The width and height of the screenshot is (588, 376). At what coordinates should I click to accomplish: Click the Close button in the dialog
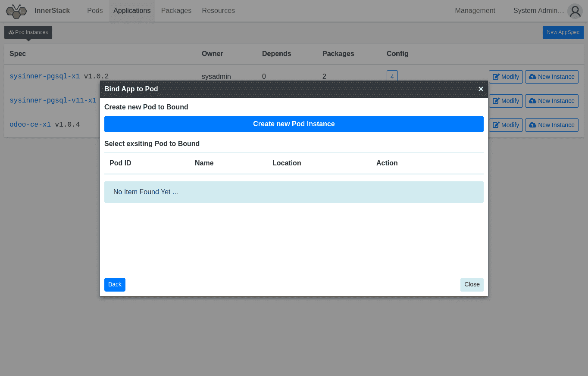472,285
